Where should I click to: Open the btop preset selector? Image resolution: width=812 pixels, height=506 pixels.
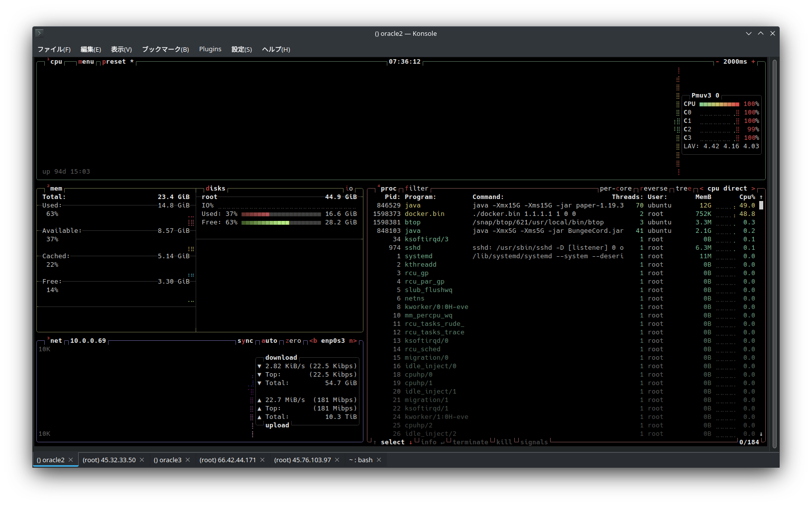click(x=114, y=62)
